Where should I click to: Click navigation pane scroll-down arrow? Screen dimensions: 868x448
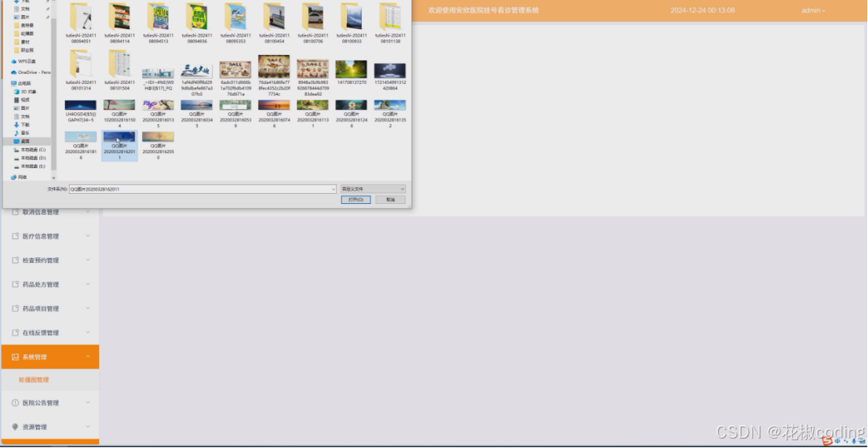tap(53, 177)
